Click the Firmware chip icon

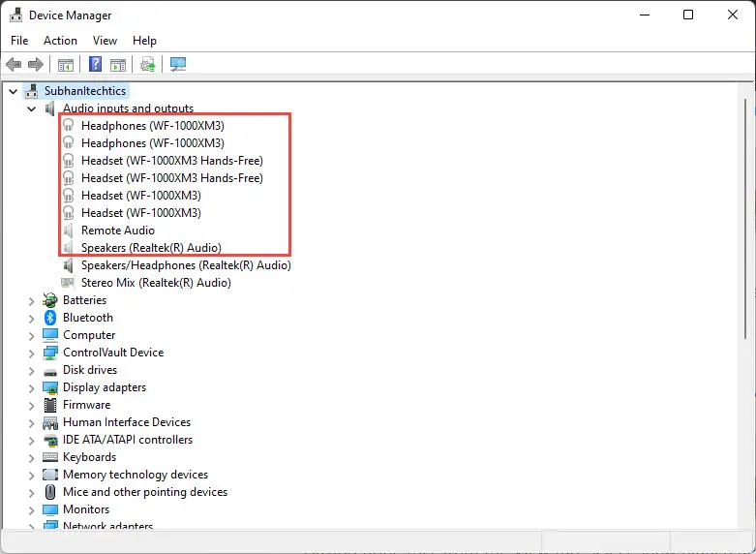pyautogui.click(x=50, y=405)
